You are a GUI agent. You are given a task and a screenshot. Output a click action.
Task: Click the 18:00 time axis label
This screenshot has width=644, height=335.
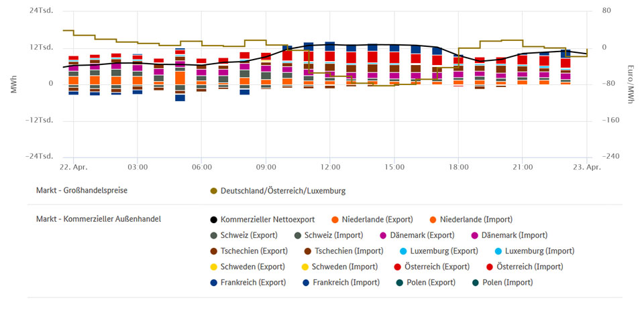click(x=458, y=167)
